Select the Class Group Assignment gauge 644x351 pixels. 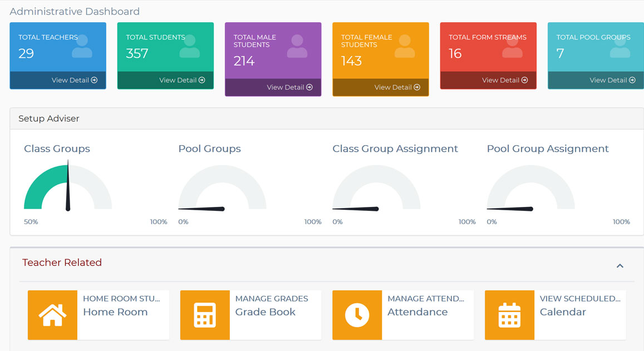click(x=376, y=189)
